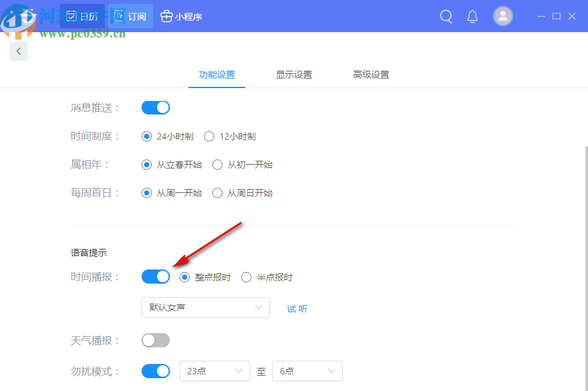Image resolution: width=588 pixels, height=391 pixels.
Task: Switch to the 功能设置 tab
Action: [217, 75]
